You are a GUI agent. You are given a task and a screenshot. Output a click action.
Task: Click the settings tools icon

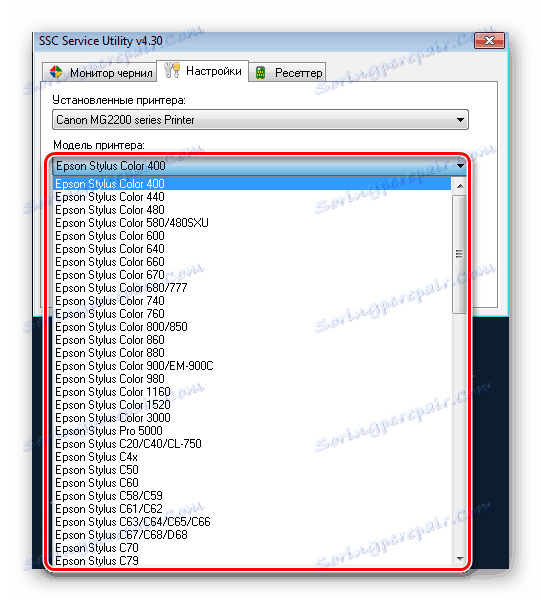pos(172,71)
